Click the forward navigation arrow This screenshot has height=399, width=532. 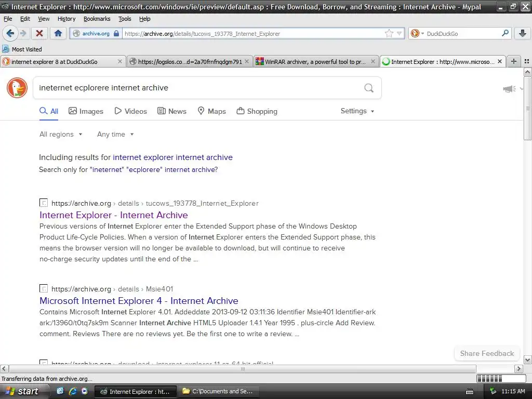tap(23, 33)
